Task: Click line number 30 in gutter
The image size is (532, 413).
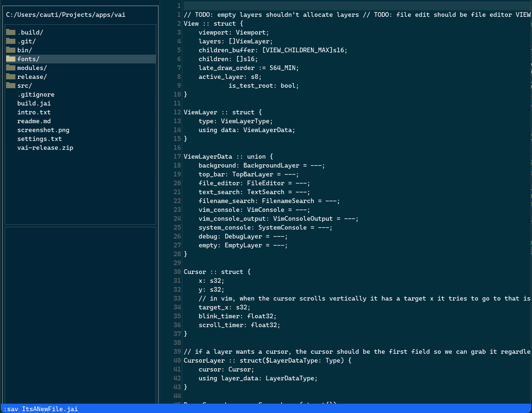Action: click(177, 272)
